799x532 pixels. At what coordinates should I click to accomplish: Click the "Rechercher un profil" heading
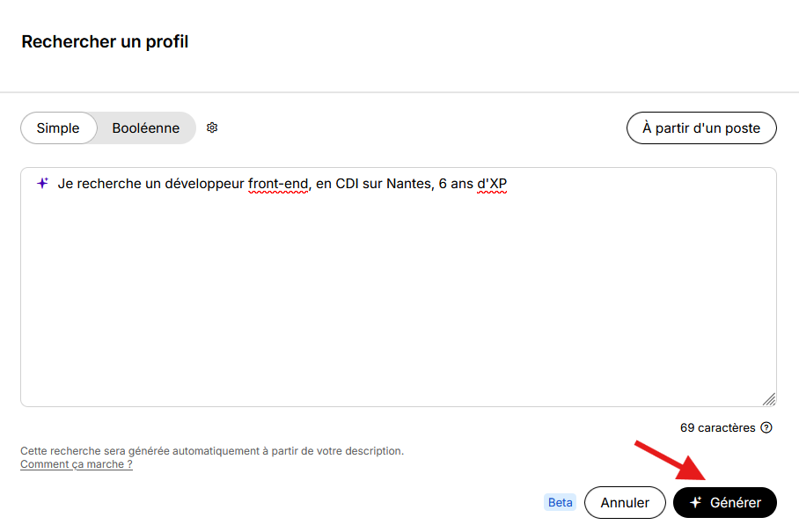105,41
